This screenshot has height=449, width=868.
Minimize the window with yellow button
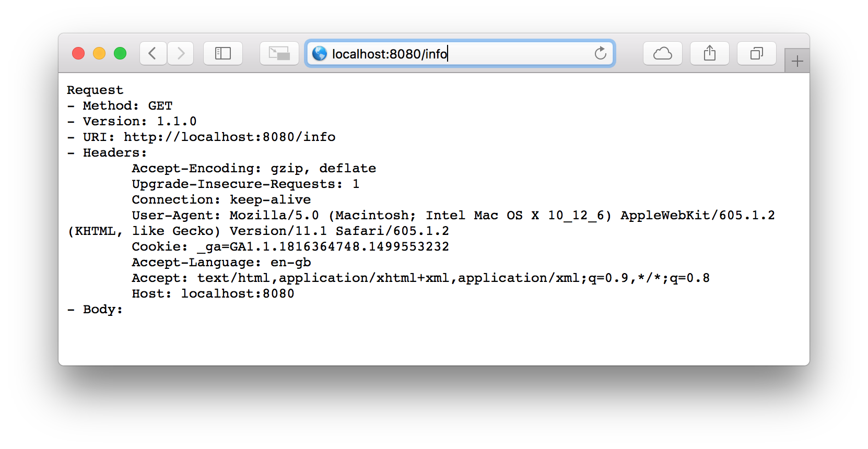99,53
